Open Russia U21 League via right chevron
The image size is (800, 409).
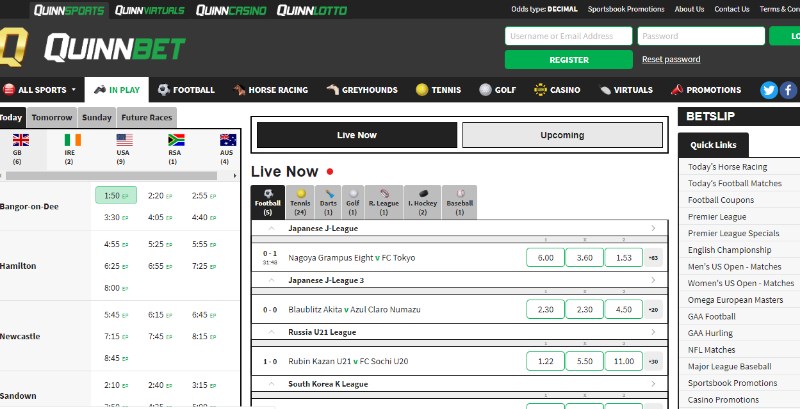click(x=654, y=332)
